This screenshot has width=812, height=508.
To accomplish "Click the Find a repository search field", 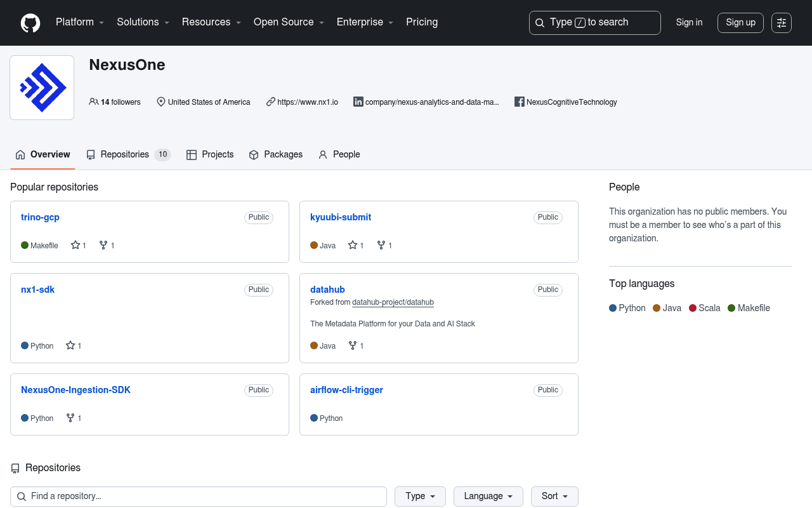I will click(199, 497).
